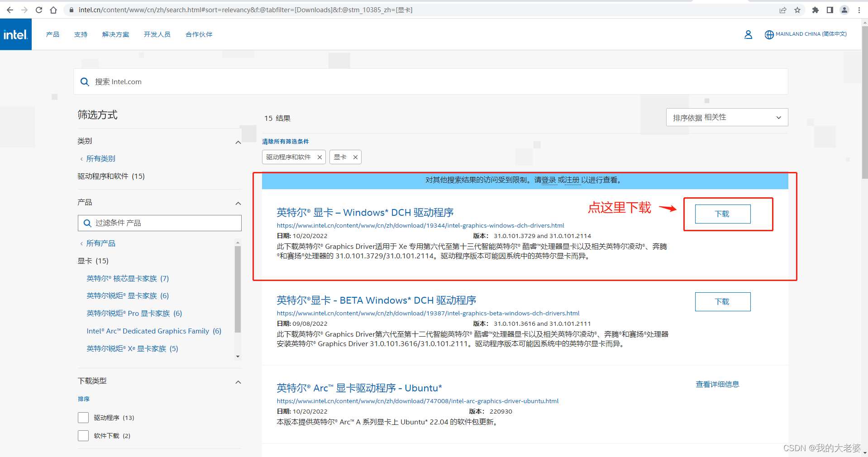The image size is (868, 457).
Task: Open the user account sign-in icon
Action: tap(748, 34)
